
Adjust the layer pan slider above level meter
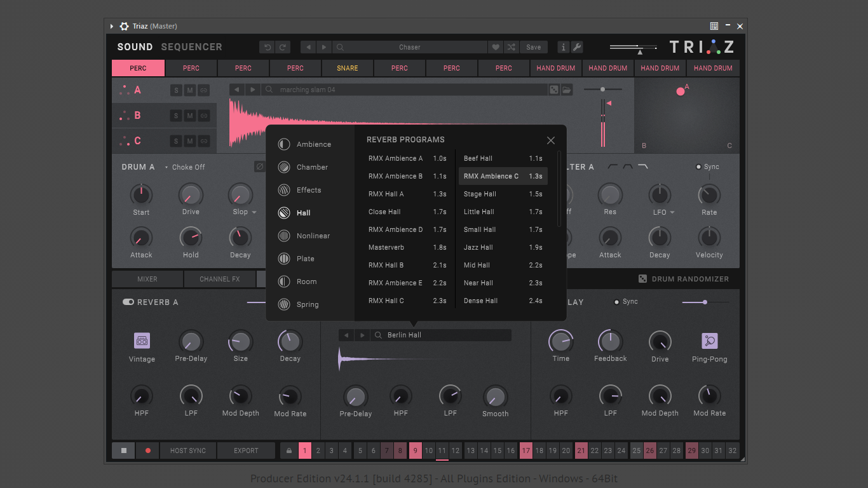[603, 90]
